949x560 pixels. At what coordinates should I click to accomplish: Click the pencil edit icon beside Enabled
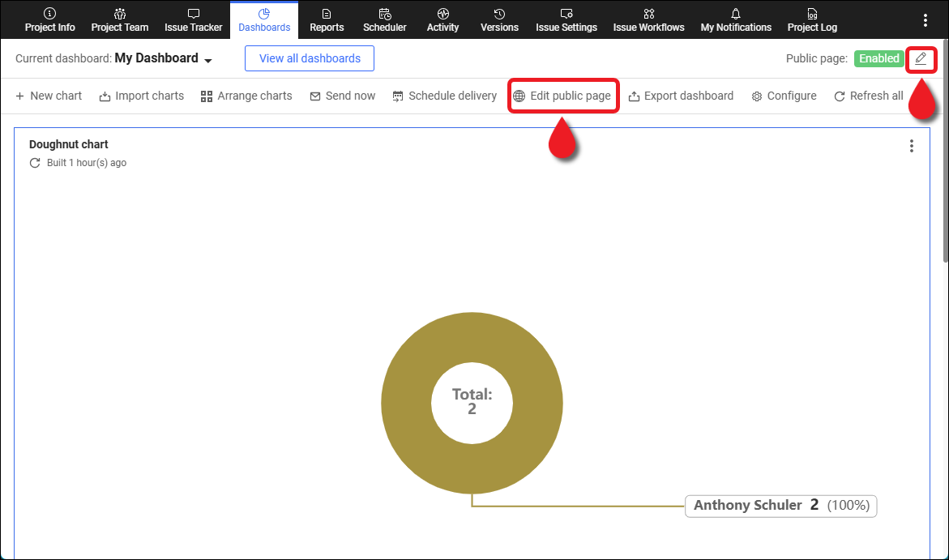pos(921,59)
